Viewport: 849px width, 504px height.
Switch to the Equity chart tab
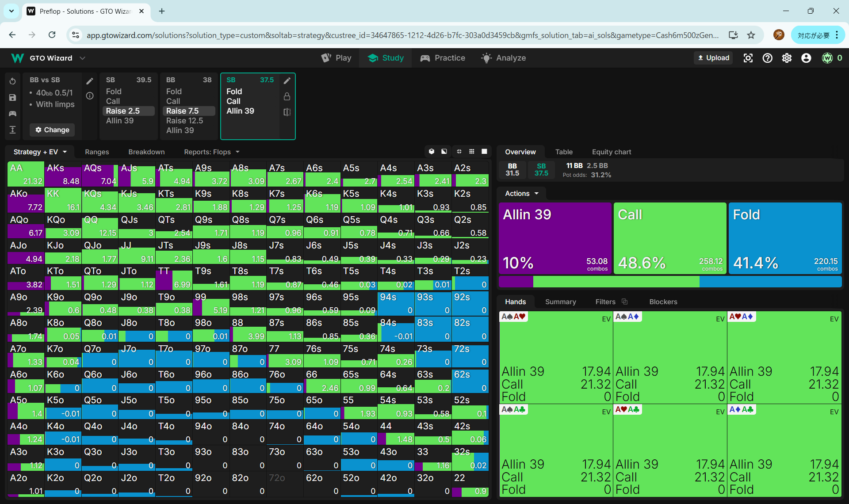click(x=611, y=152)
